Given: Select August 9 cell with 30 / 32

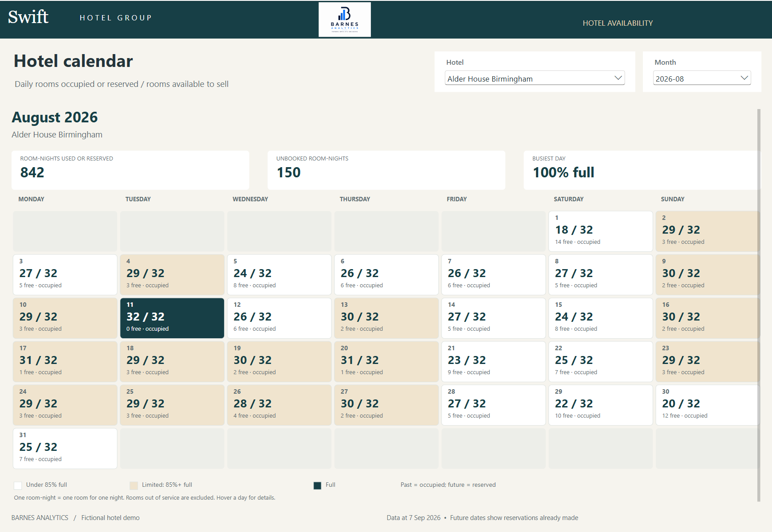Looking at the screenshot, I should point(708,274).
